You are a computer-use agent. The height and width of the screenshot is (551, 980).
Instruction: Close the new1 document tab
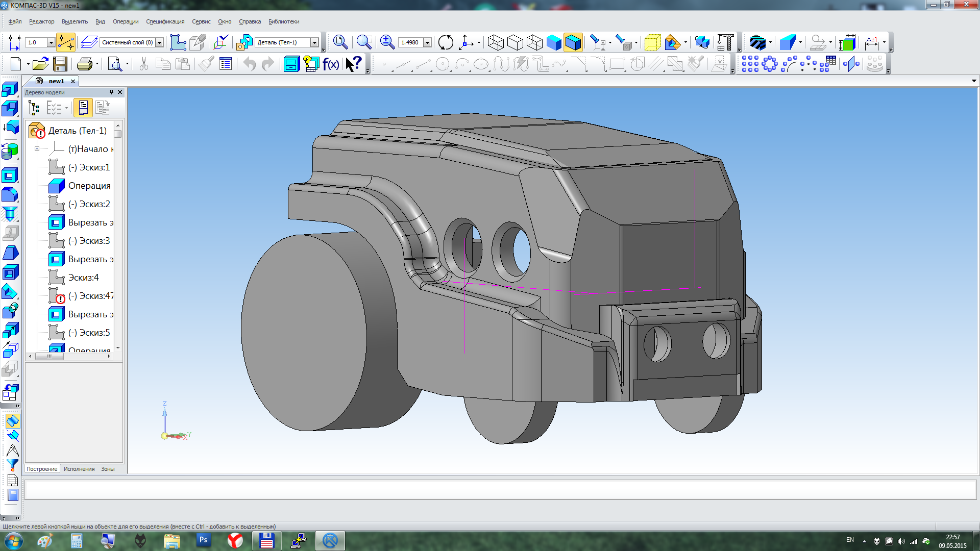pos(73,81)
